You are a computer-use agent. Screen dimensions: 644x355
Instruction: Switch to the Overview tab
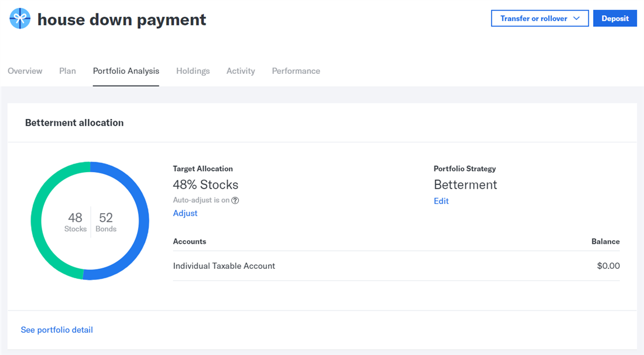click(25, 71)
